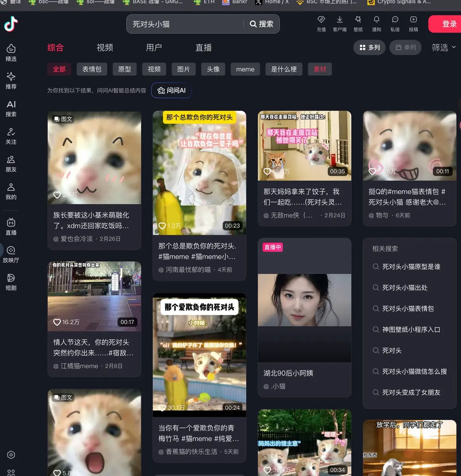Open 我的 in the sidebar
This screenshot has height=476, width=461.
pyautogui.click(x=11, y=191)
